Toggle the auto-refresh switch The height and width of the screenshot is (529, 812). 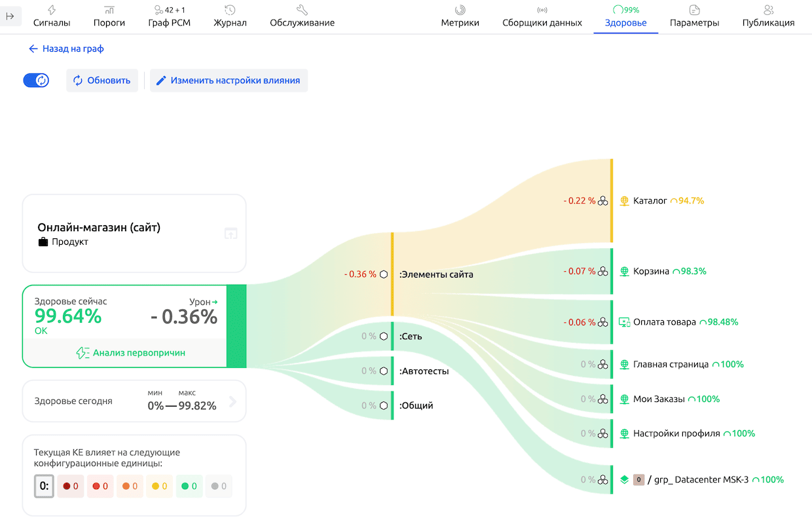pyautogui.click(x=36, y=81)
